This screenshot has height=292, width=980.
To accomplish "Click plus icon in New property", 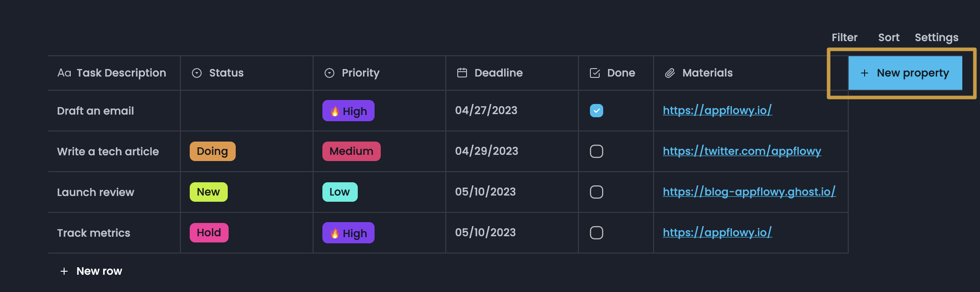I will click(865, 73).
